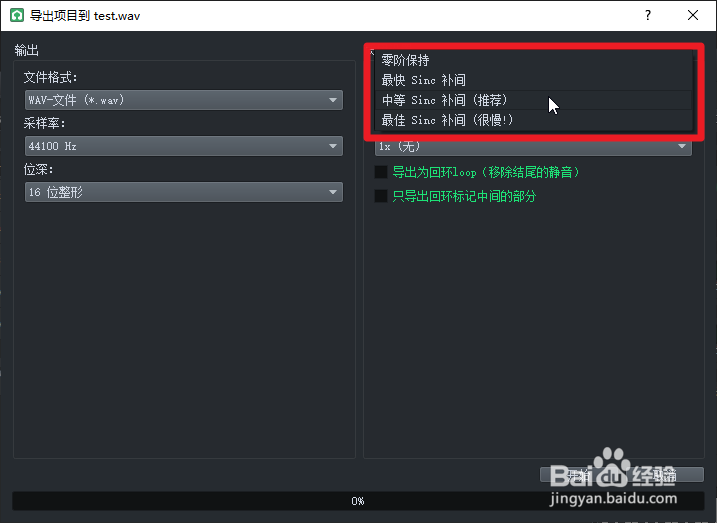Viewport: 717px width, 523px height.
Task: Enable 导出为回环loop checkbox
Action: point(381,172)
